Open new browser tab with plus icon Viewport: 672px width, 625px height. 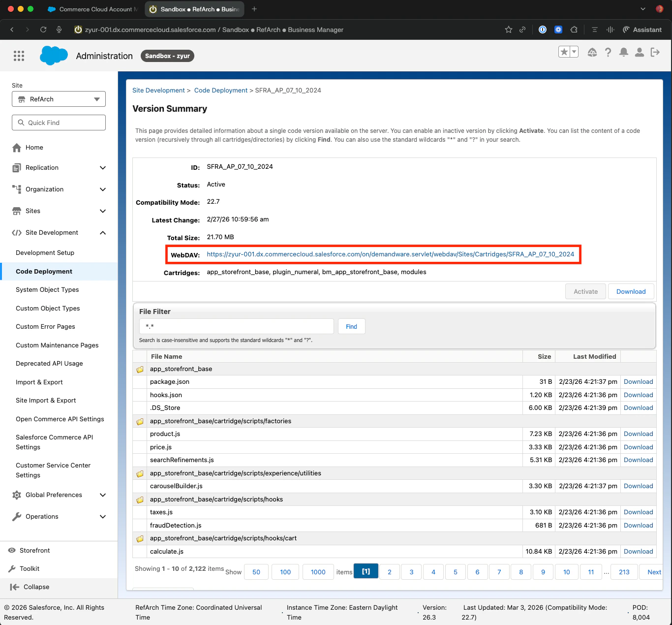254,9
